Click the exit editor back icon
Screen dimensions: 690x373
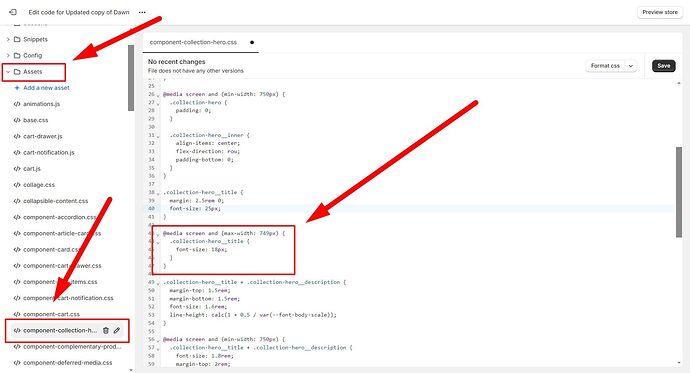(x=13, y=12)
